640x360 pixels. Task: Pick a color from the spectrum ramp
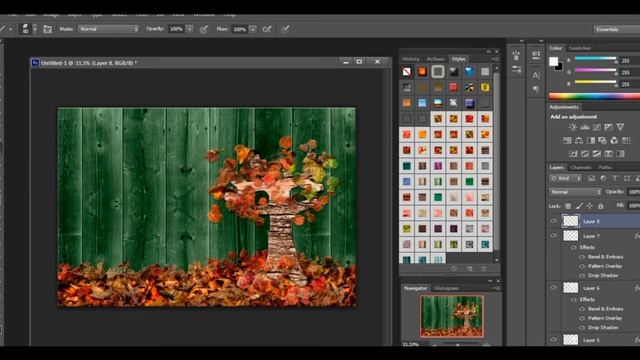(594, 96)
